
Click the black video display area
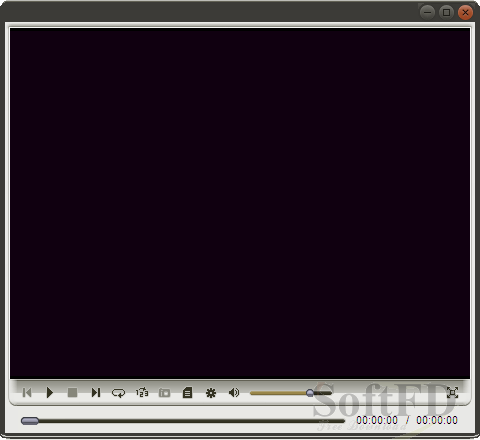click(x=240, y=203)
